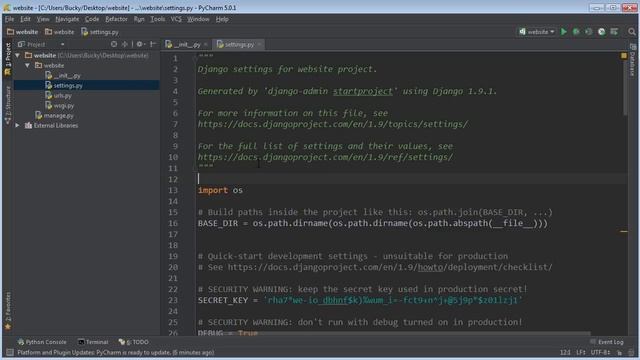The height and width of the screenshot is (360, 640).
Task: Select settings.py in the project tree
Action: (68, 85)
